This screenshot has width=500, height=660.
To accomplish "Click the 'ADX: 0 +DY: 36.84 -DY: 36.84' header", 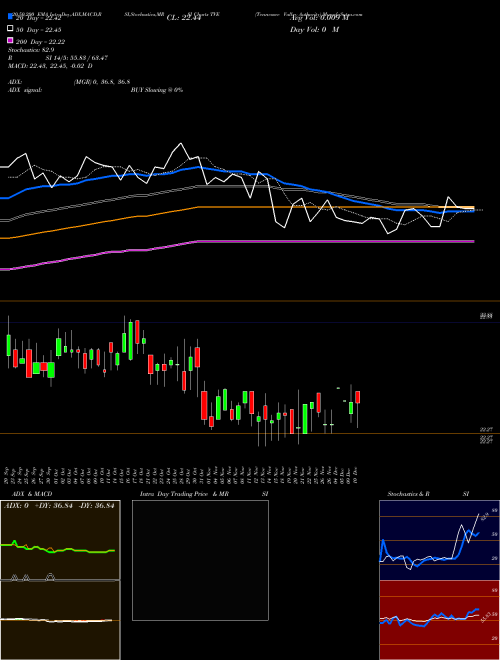I will [x=59, y=505].
